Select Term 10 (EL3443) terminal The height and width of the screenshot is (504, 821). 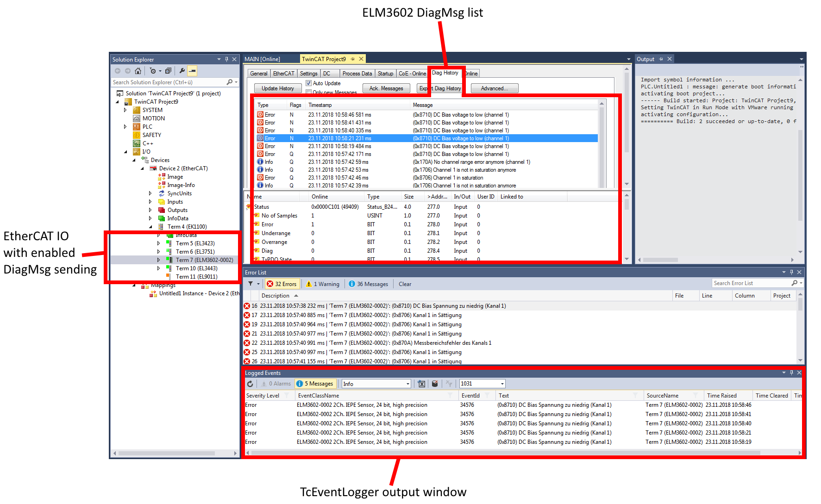(196, 268)
